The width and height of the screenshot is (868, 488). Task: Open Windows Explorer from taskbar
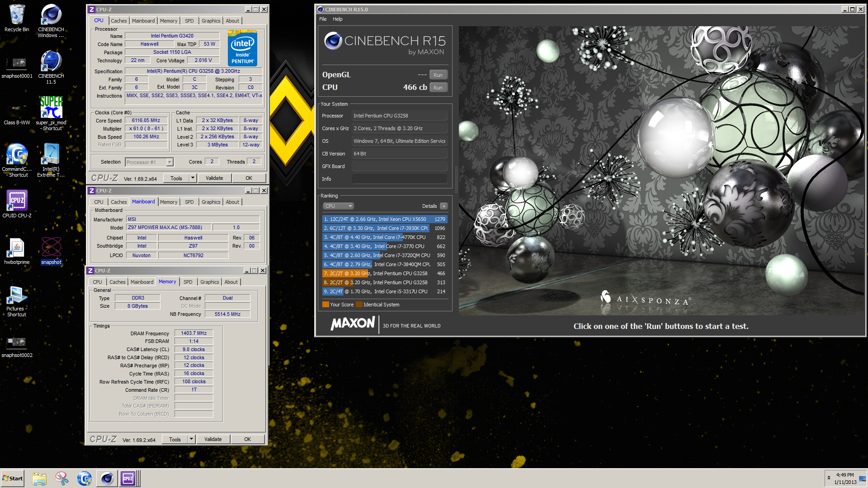click(39, 479)
